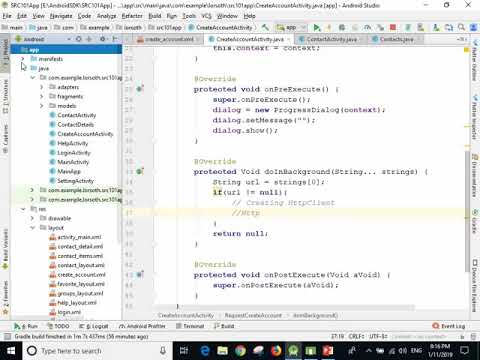Click the Search Everywhere magnifier icon
This screenshot has height=360, width=480.
click(461, 27)
